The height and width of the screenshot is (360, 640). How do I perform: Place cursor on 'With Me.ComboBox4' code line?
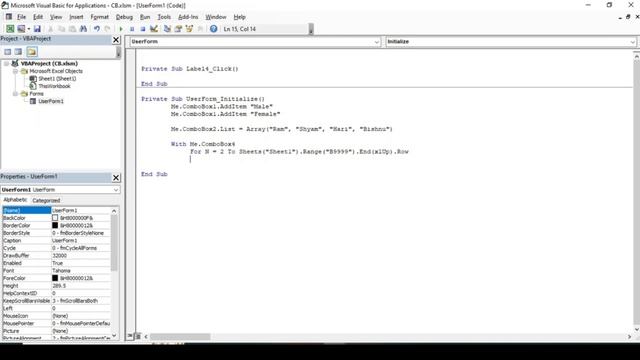[x=203, y=144]
